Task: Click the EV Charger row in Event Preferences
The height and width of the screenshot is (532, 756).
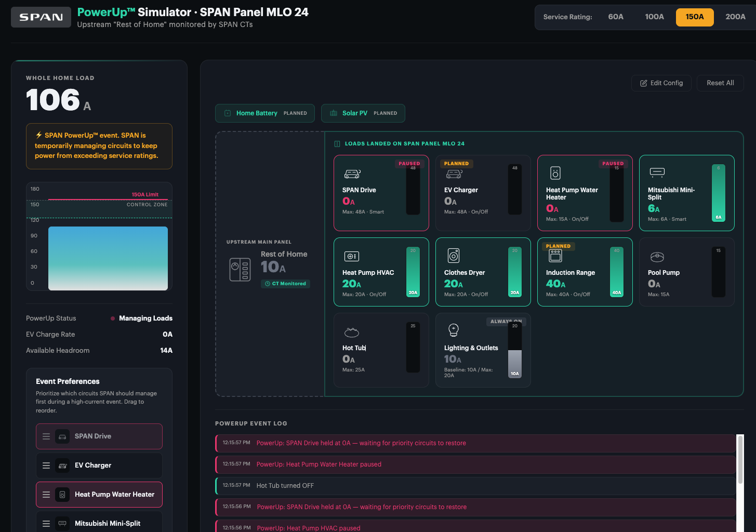Action: coord(99,465)
